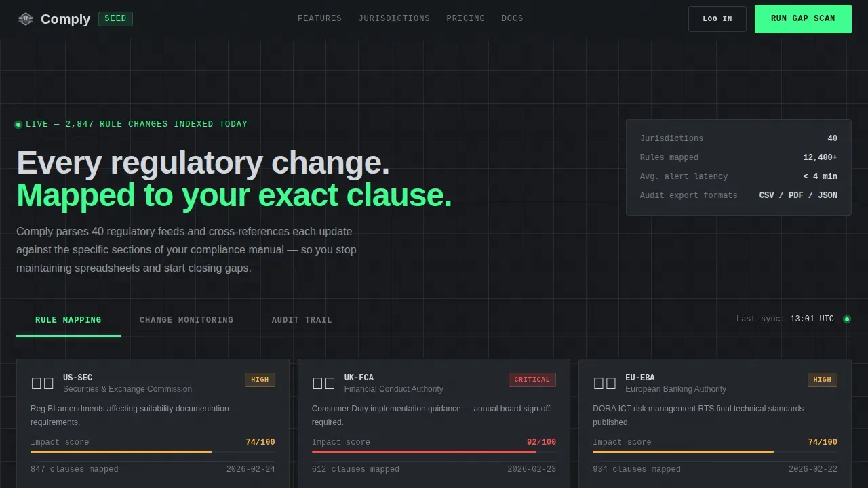Click the 'CSV / PDF / JSON' export formats value
This screenshot has height=488, width=868.
pos(798,195)
